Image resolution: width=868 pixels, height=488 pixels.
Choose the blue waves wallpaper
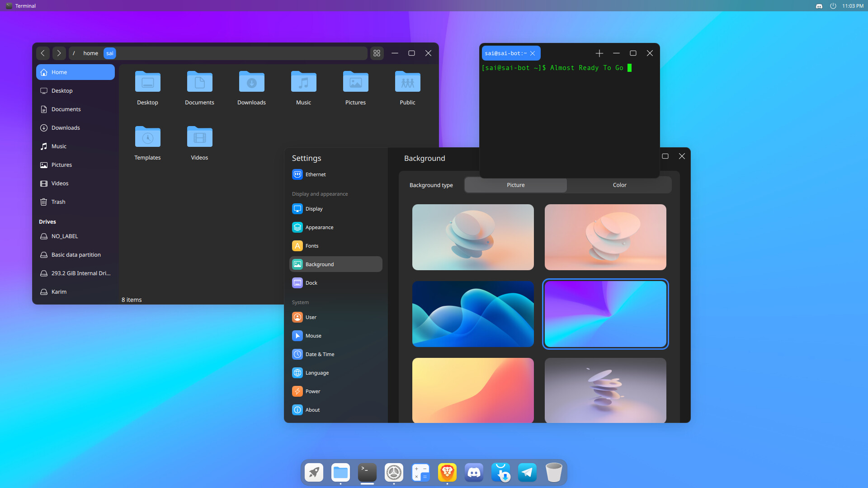pyautogui.click(x=473, y=314)
